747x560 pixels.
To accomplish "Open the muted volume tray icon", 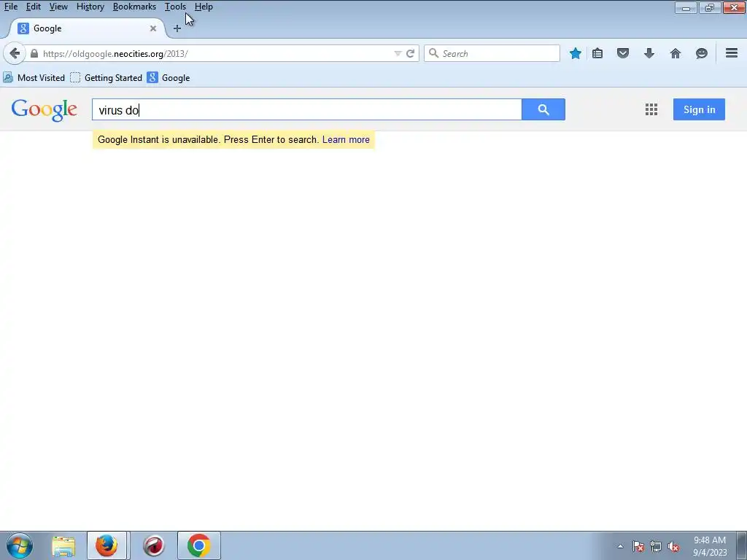I will (x=673, y=546).
